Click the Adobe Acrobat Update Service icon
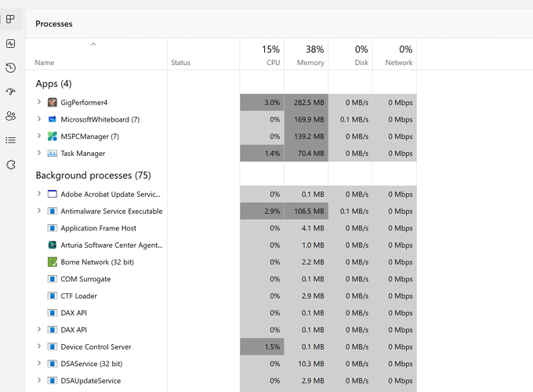The image size is (533, 392). click(52, 194)
